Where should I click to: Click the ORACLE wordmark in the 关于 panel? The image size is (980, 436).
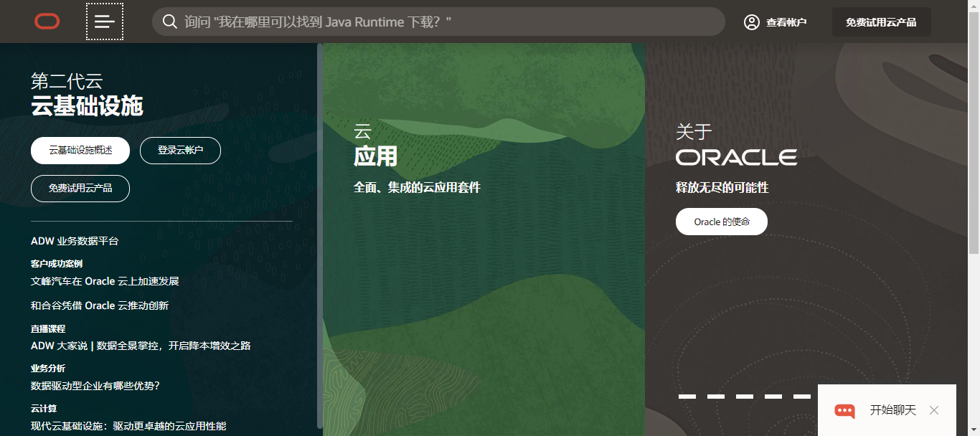click(x=736, y=157)
